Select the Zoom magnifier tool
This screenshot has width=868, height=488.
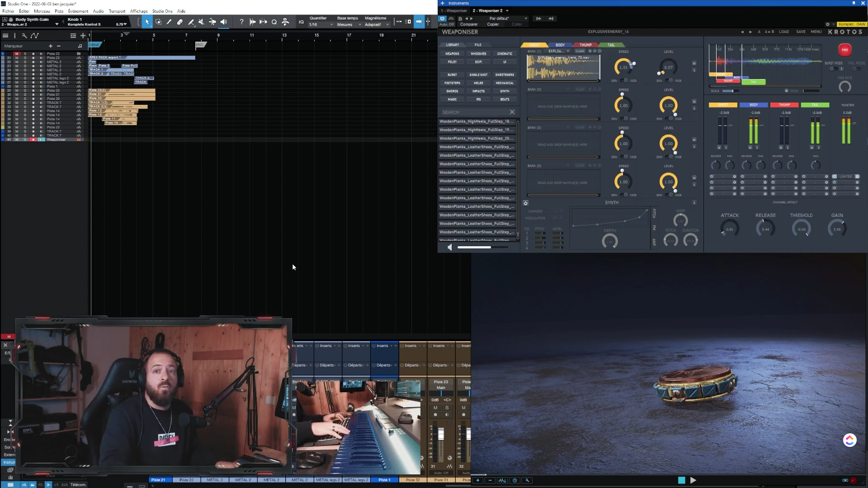274,22
